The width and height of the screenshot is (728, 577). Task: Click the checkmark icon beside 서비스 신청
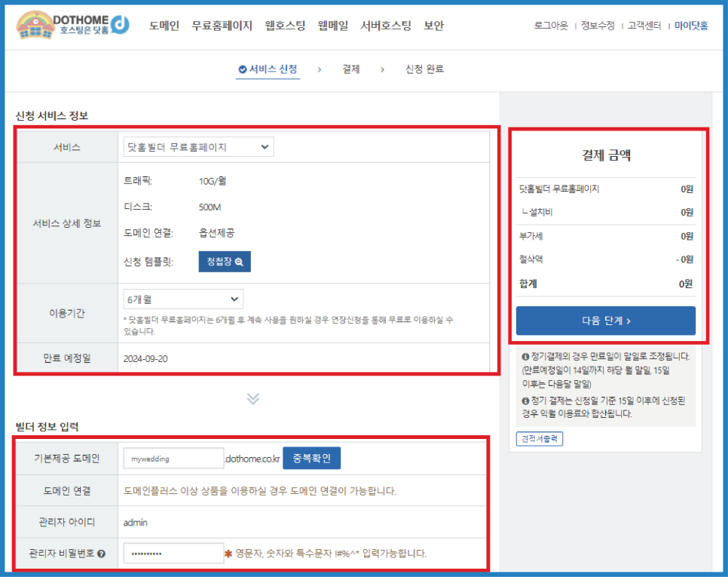pyautogui.click(x=243, y=69)
